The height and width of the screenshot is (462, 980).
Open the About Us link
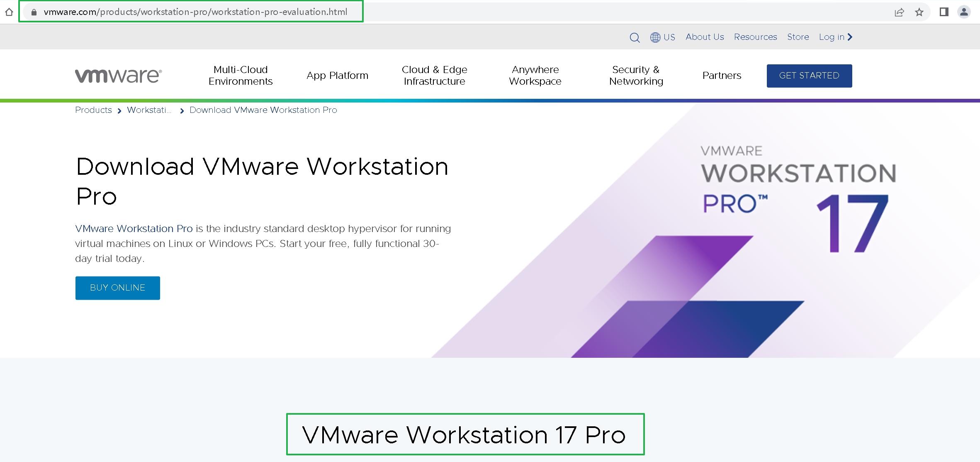point(705,37)
